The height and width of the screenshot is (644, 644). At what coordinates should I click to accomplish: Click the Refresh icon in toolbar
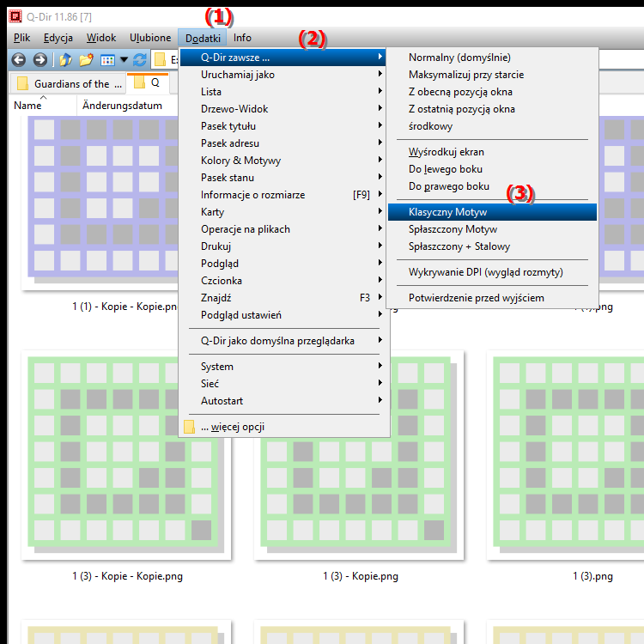[140, 60]
